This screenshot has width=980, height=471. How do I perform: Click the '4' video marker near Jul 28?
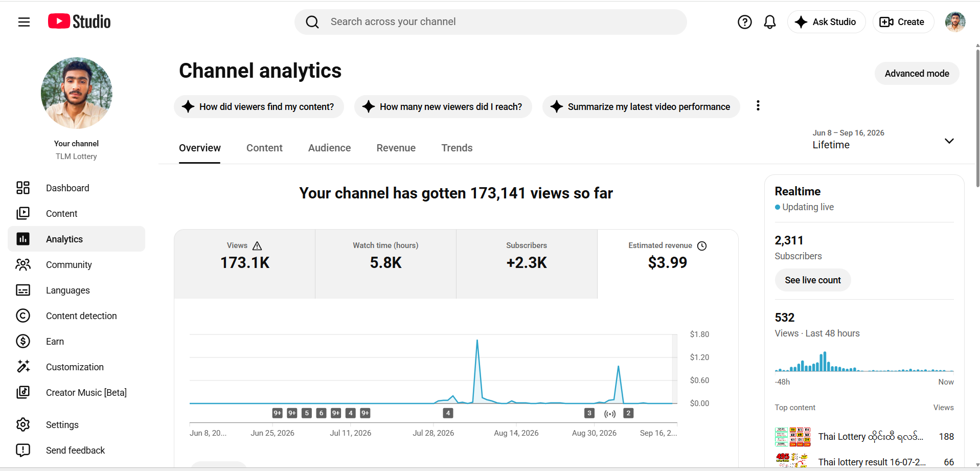tap(448, 413)
